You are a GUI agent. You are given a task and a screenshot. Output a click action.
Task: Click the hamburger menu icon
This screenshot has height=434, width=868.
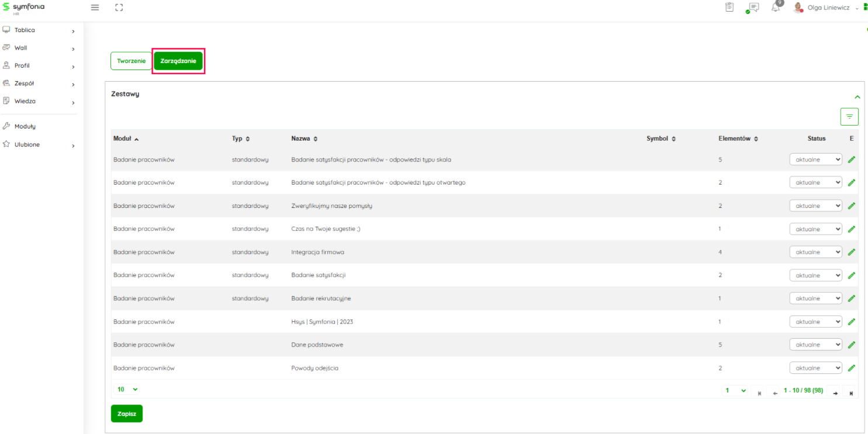95,8
